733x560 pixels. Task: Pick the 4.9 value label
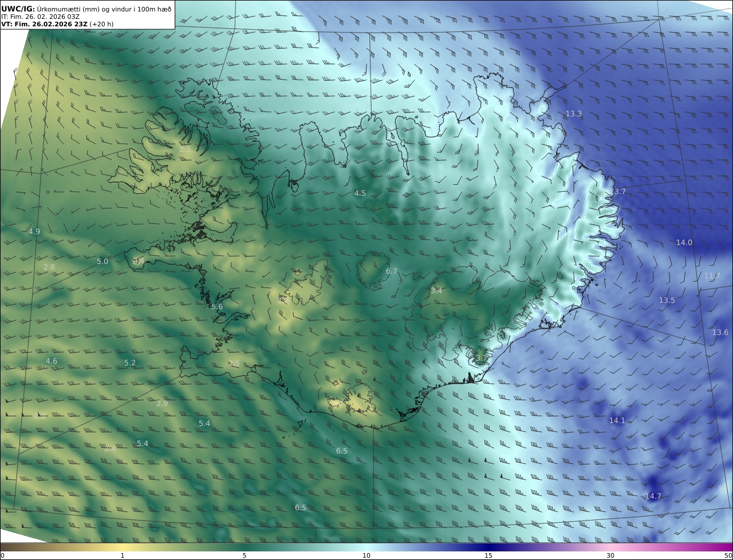pos(34,232)
